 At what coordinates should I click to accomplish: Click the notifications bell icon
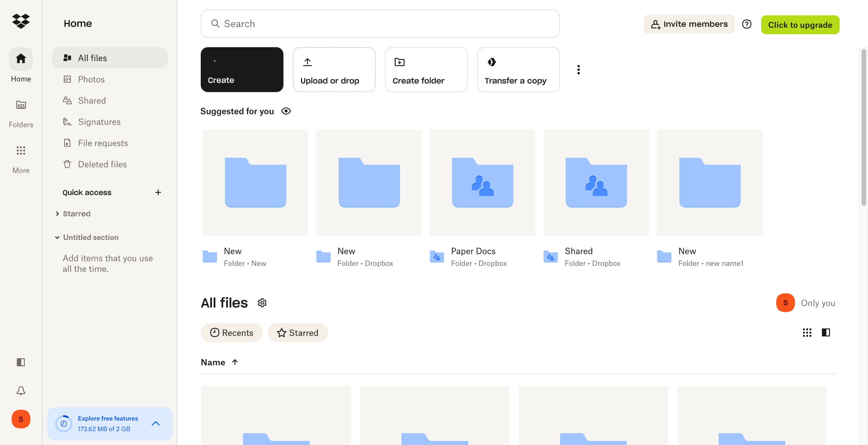(x=21, y=391)
